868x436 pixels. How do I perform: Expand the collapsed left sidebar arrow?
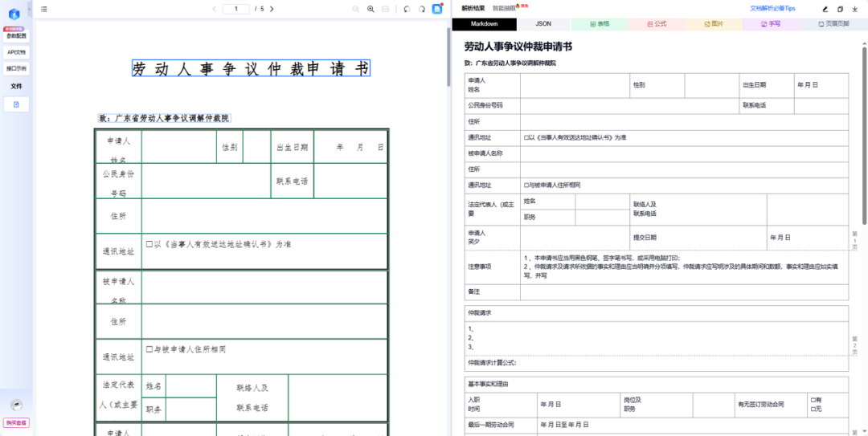pos(30,8)
